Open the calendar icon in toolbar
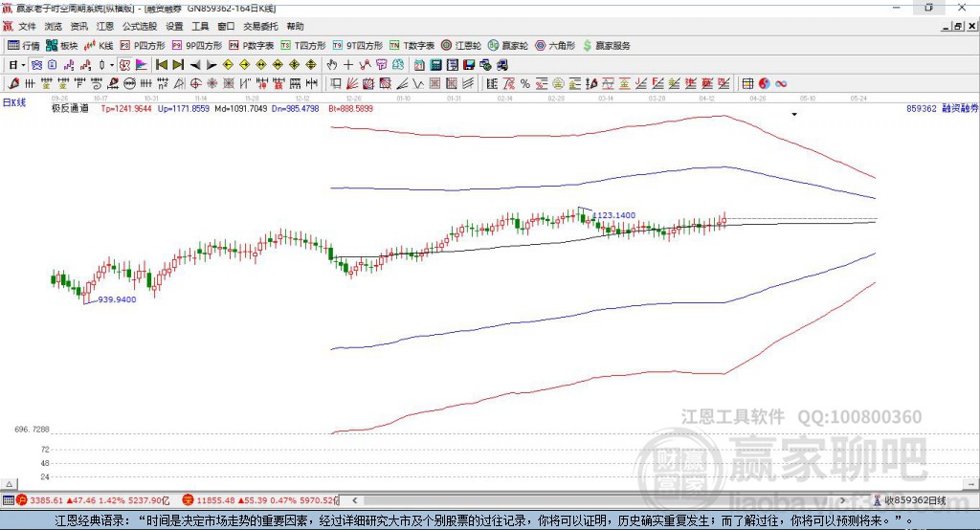Viewport: 980px width, 530px height. point(419,65)
